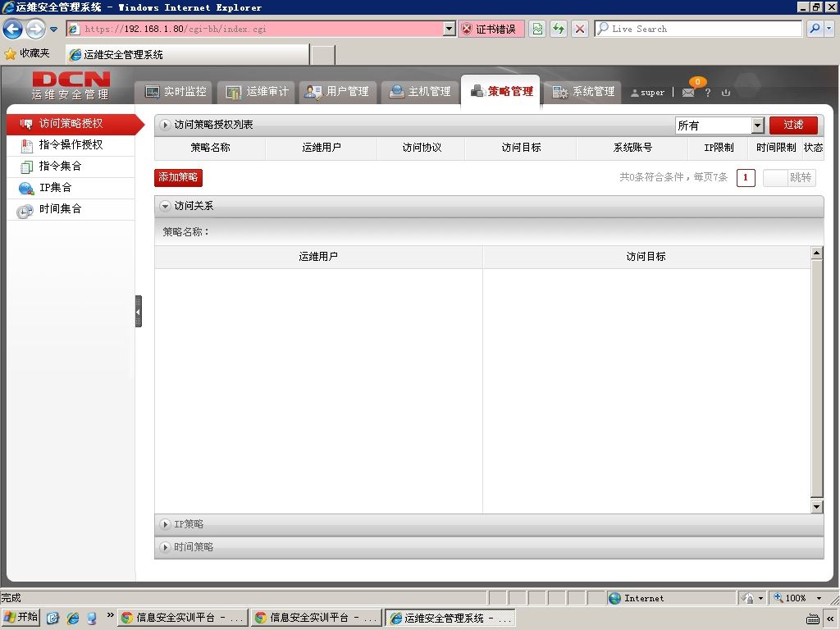The height and width of the screenshot is (630, 840).
Task: Click the logout power icon
Action: (x=726, y=93)
